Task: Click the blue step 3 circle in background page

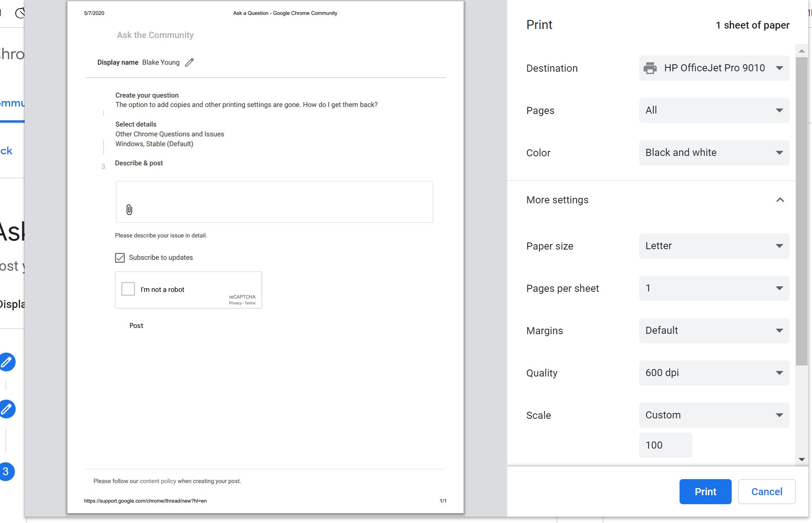Action: [7, 471]
